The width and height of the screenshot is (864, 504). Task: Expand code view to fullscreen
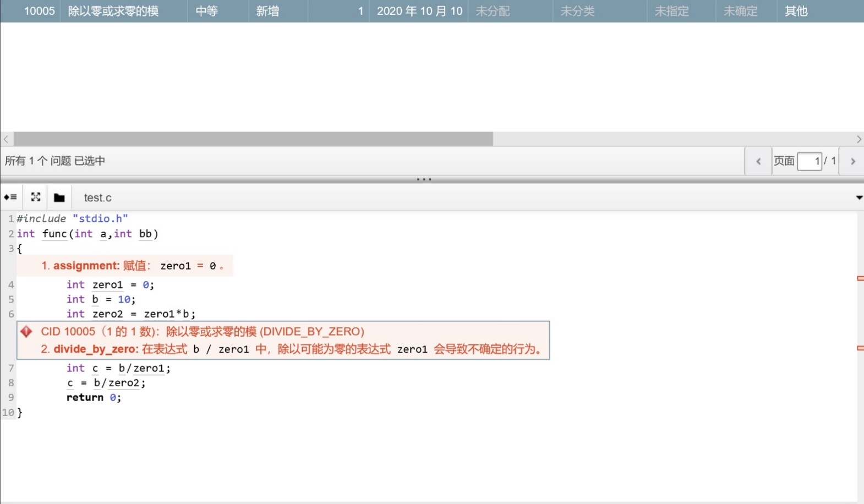[36, 197]
